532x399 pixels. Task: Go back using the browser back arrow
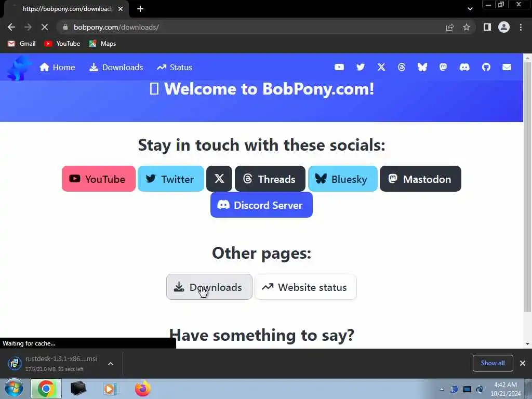tap(11, 27)
